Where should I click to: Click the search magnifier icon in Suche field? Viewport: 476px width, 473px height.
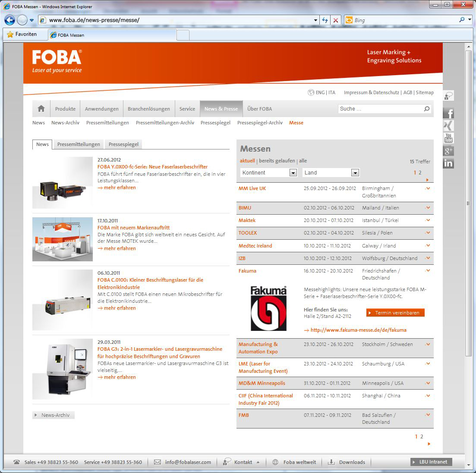(426, 109)
